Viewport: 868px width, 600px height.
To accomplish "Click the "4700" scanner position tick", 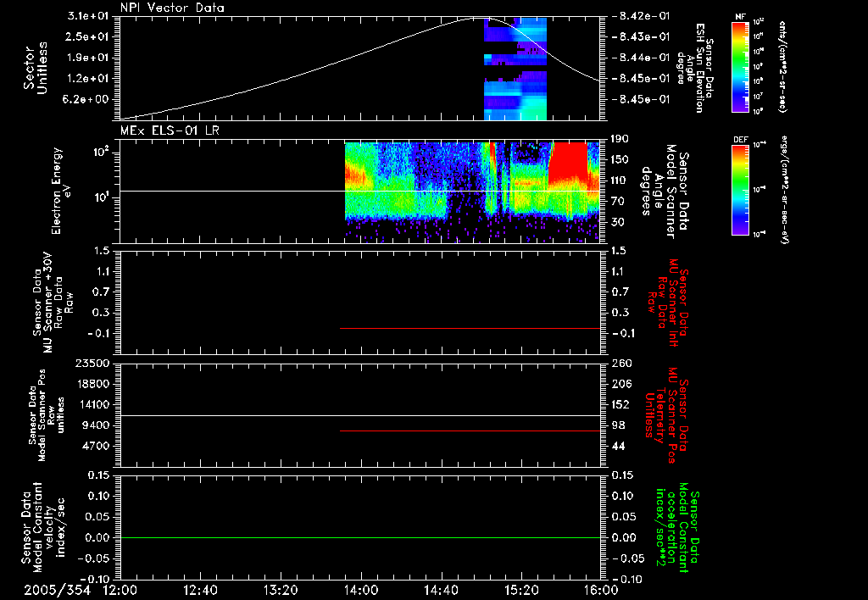I will 95,446.
